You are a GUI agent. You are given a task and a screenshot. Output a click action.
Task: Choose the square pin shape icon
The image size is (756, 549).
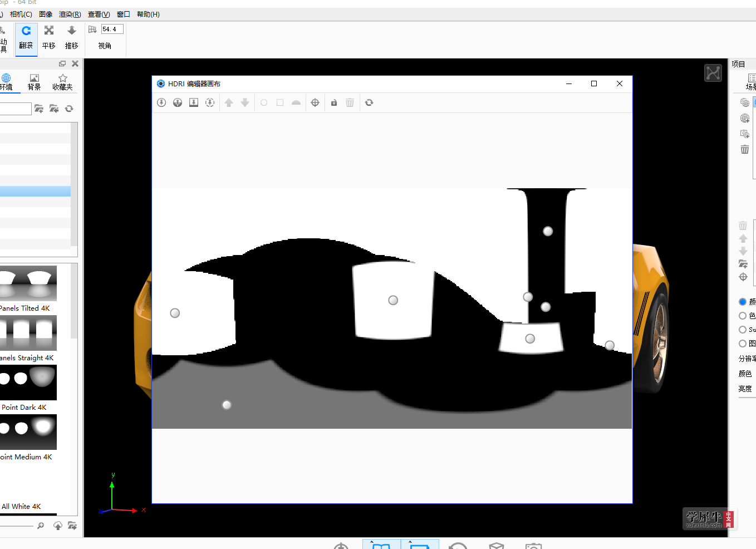click(280, 102)
